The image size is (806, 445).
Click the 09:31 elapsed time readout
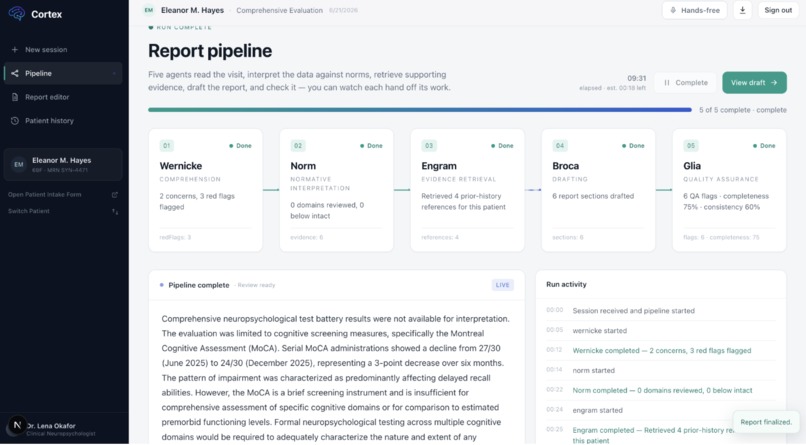click(636, 78)
